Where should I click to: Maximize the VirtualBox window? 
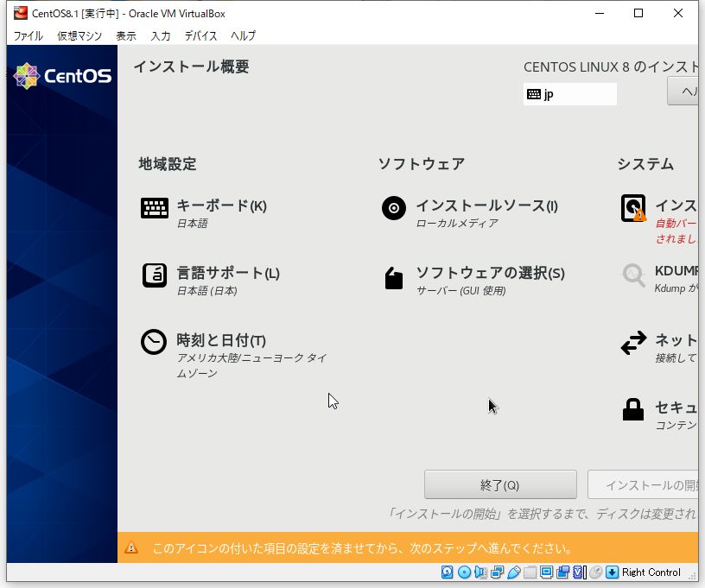coord(638,13)
